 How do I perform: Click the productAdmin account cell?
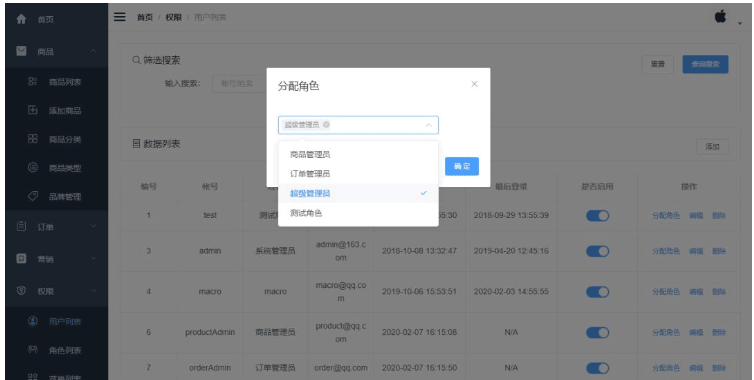coord(210,332)
